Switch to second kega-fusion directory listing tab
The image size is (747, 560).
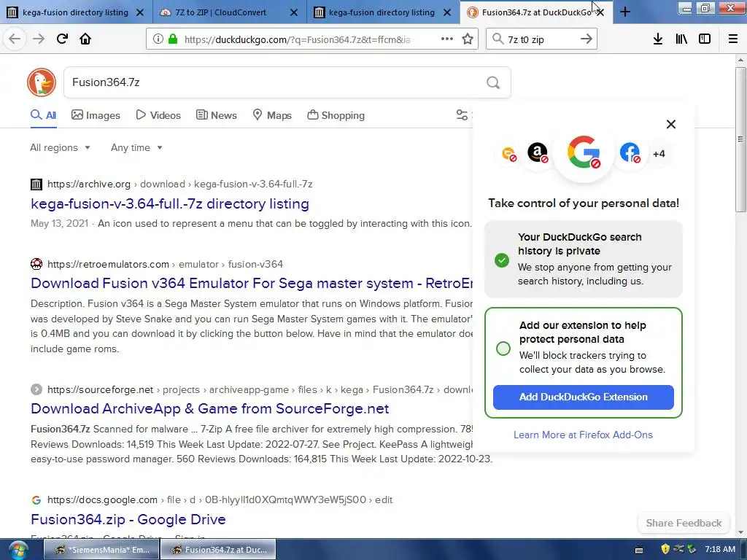pyautogui.click(x=382, y=12)
